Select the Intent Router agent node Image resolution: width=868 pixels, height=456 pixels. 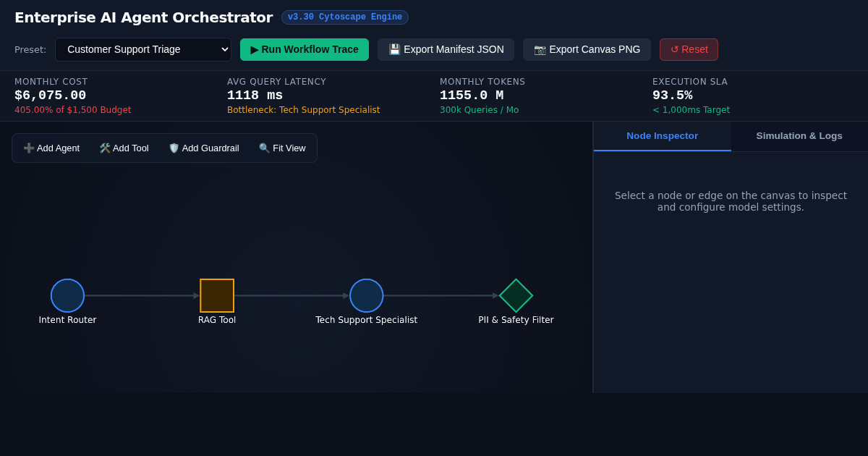tap(67, 295)
